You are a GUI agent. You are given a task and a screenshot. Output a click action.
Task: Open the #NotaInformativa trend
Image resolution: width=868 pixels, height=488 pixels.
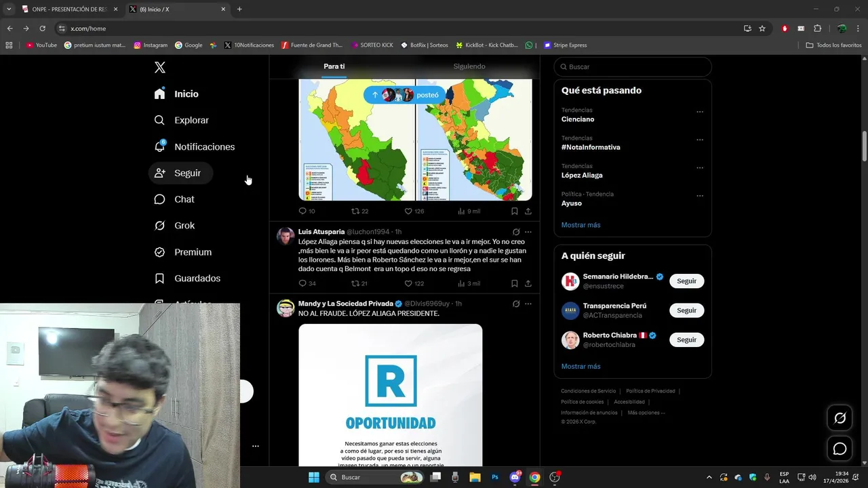tap(591, 147)
